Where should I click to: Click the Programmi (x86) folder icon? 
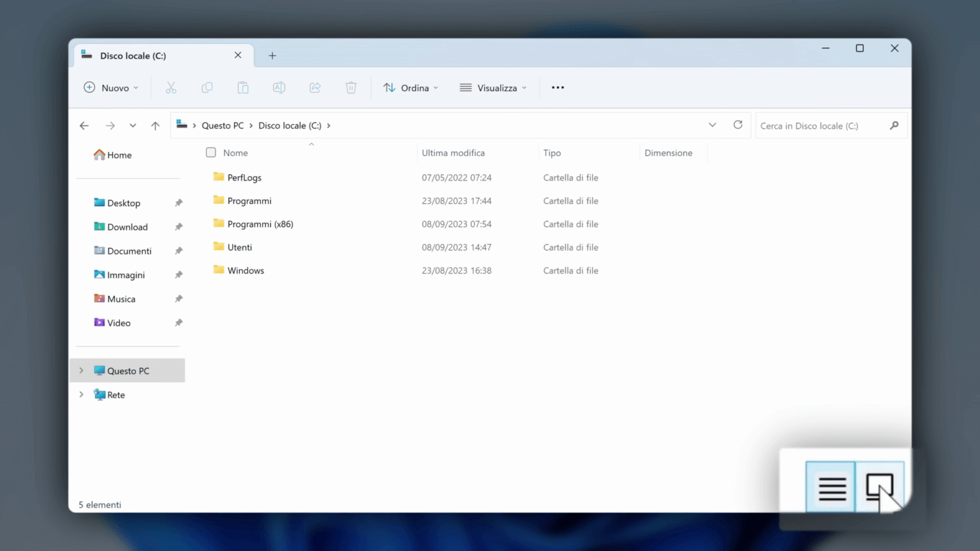pyautogui.click(x=219, y=223)
